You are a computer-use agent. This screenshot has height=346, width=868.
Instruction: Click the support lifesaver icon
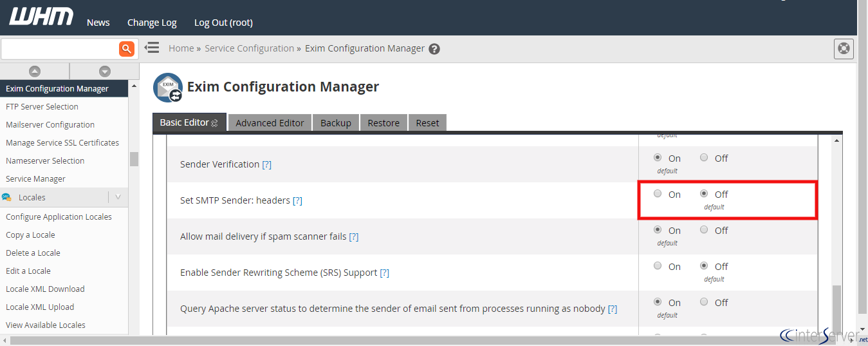[x=843, y=48]
